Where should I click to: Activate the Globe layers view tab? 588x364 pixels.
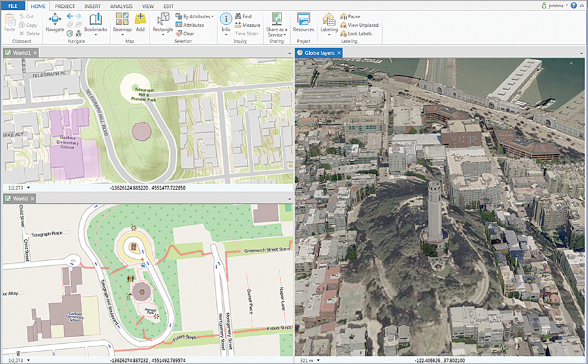(x=319, y=52)
